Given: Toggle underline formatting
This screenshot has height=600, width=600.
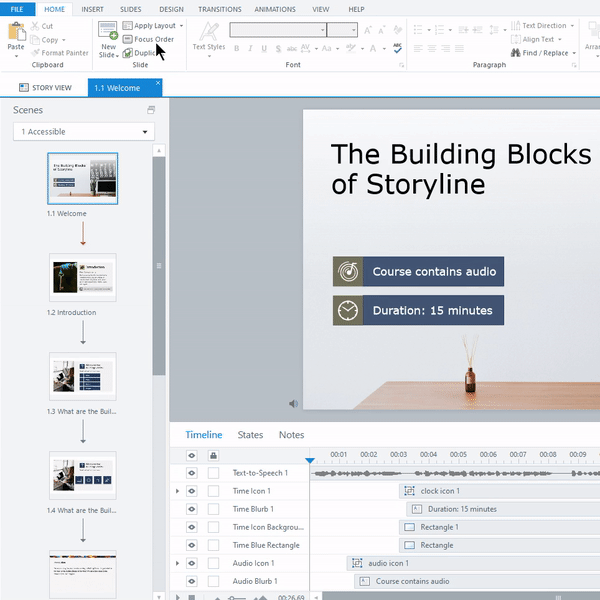Looking at the screenshot, I should [264, 49].
